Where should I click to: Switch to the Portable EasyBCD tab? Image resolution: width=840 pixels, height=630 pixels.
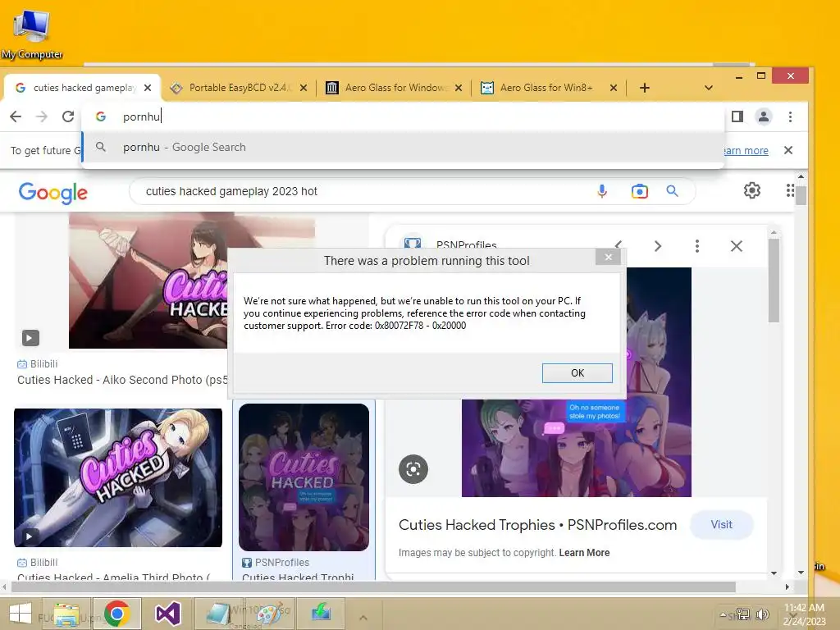coord(239,88)
